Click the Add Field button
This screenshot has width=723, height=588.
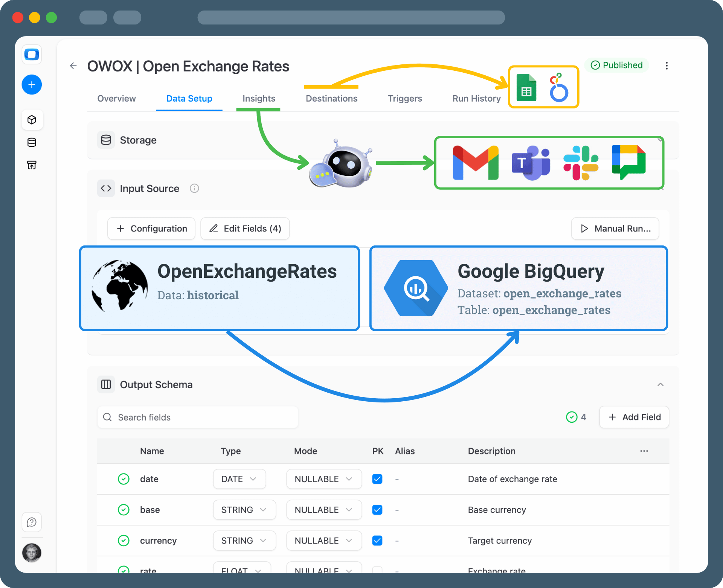point(634,417)
